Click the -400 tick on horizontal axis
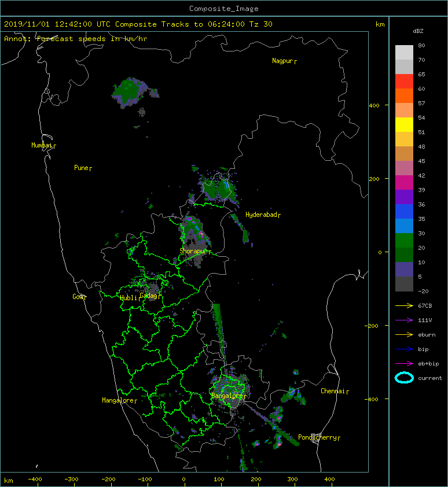 click(x=35, y=479)
